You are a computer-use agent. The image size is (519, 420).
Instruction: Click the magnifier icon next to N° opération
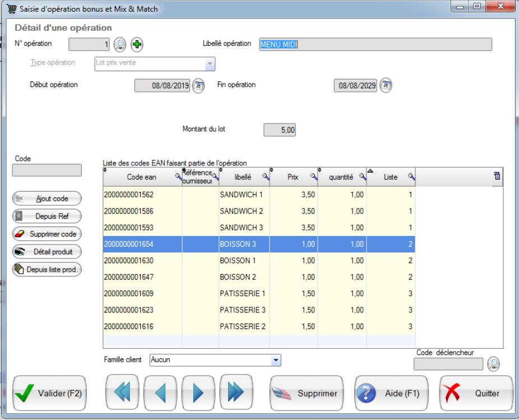pos(120,44)
